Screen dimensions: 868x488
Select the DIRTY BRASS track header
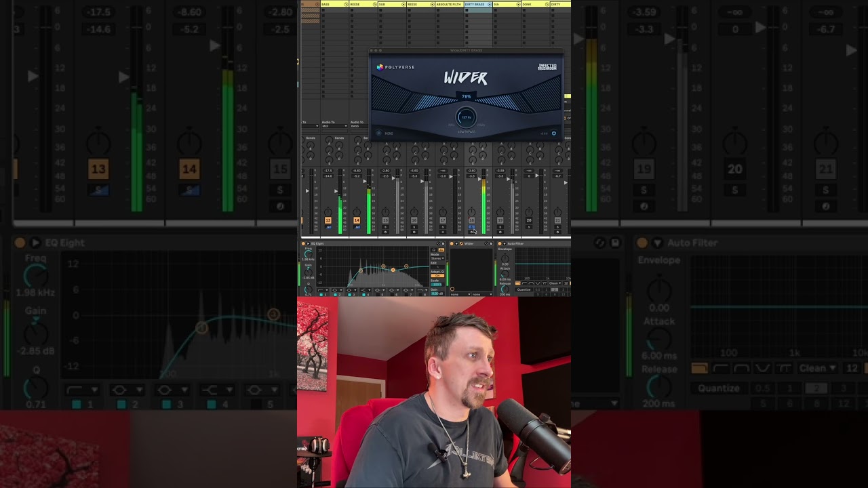click(x=478, y=4)
